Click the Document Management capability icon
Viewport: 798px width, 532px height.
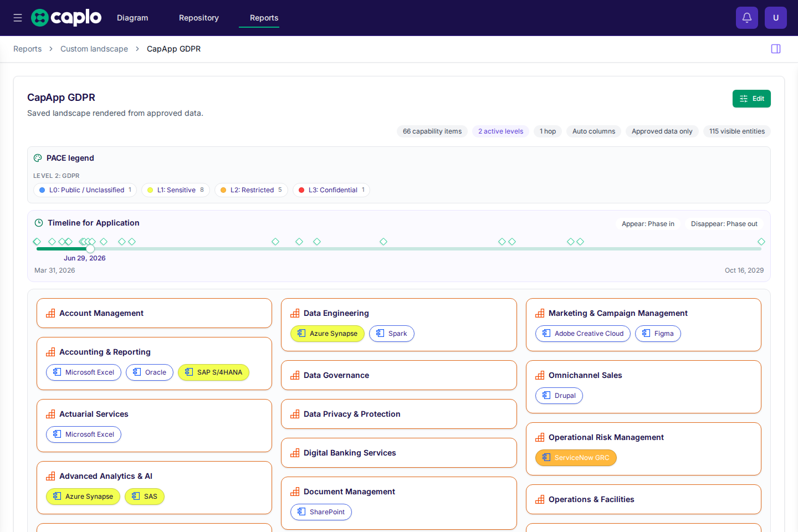[x=295, y=492]
